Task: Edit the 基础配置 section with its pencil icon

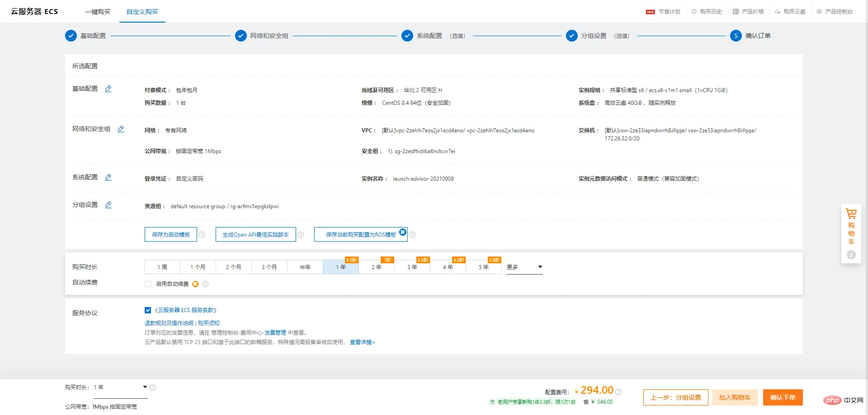Action: pyautogui.click(x=108, y=89)
